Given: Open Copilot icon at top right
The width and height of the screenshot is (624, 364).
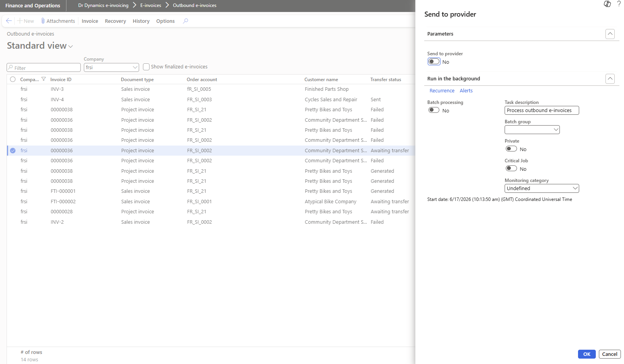Looking at the screenshot, I should [607, 4].
